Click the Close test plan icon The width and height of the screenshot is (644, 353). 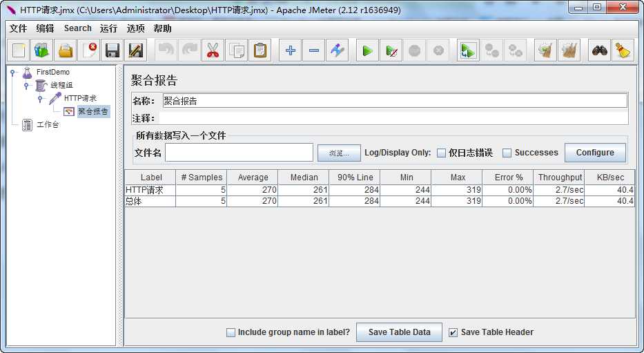click(89, 50)
